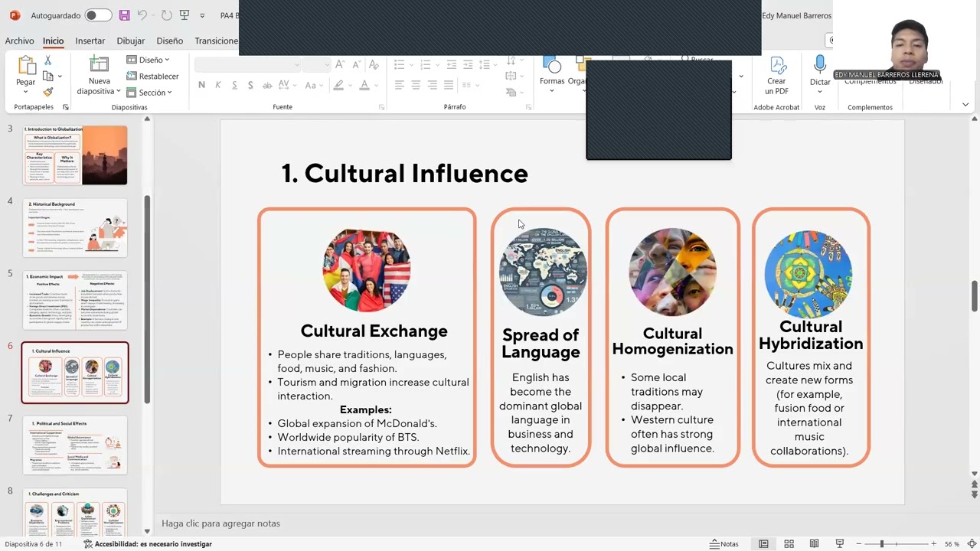This screenshot has width=980, height=551.
Task: Open the Diseño ribbon tab
Action: pyautogui.click(x=169, y=41)
